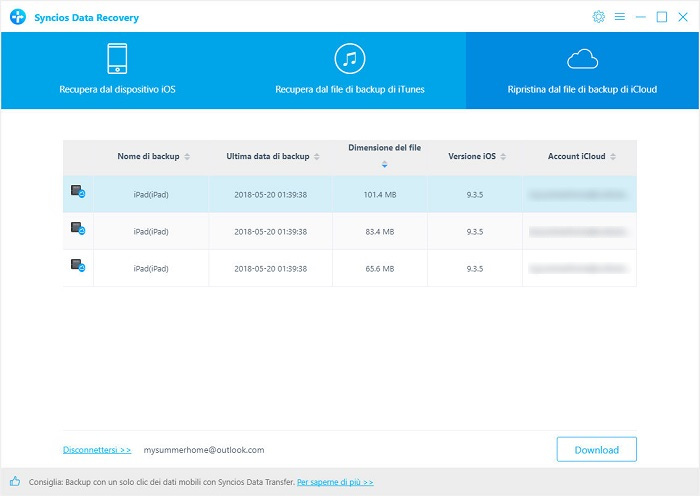Click the Disconnettersi >> link

pyautogui.click(x=97, y=450)
